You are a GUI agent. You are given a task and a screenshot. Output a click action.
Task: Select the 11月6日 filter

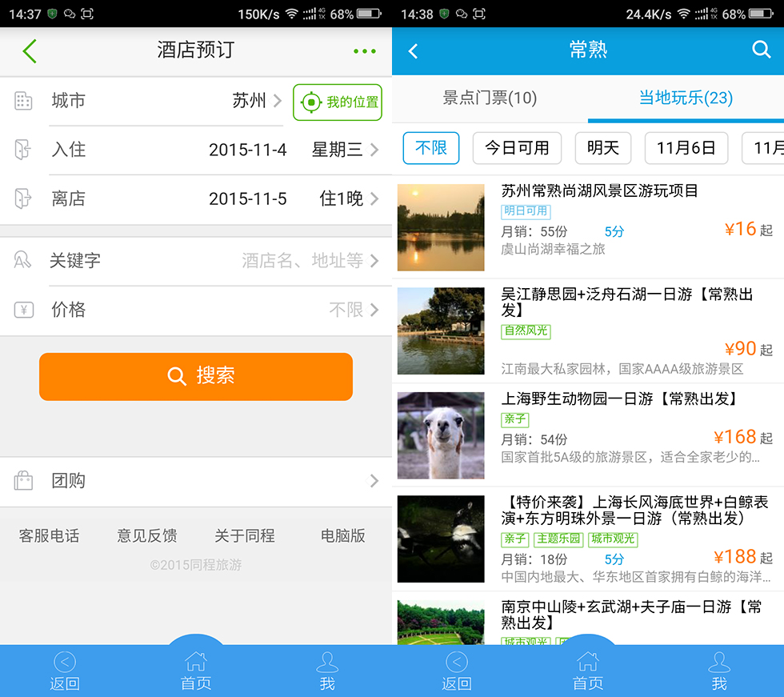coord(686,148)
